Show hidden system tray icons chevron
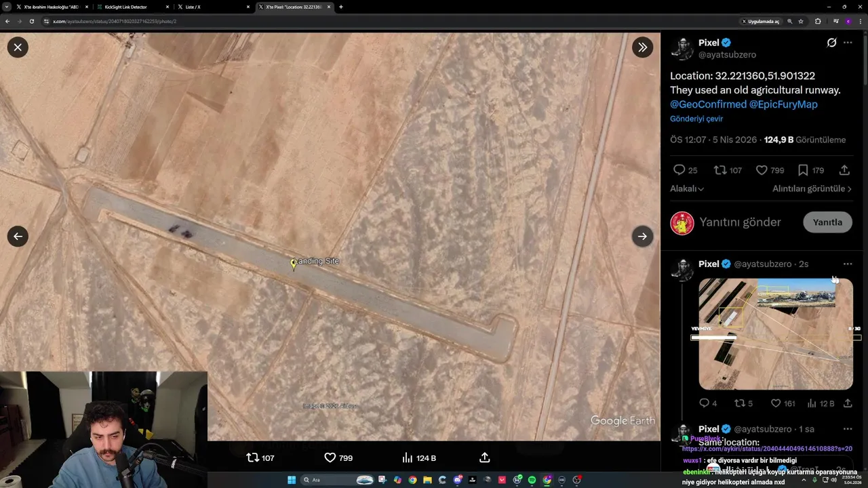Image resolution: width=868 pixels, height=488 pixels. point(804,480)
